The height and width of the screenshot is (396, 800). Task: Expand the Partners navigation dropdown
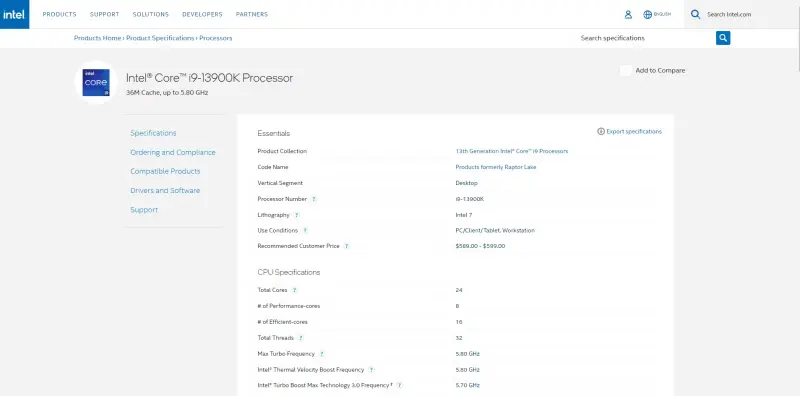tap(252, 14)
